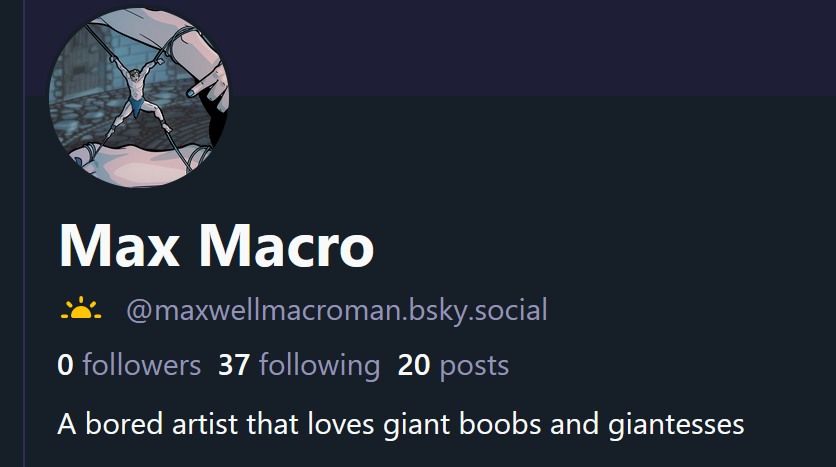836x467 pixels.
Task: Click the word "Max" in the heading
Action: pyautogui.click(x=119, y=245)
